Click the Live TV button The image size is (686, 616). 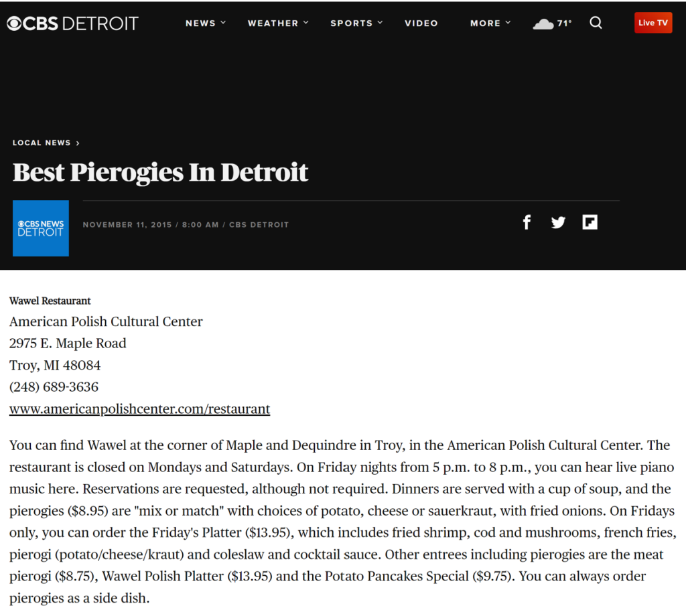coord(653,23)
